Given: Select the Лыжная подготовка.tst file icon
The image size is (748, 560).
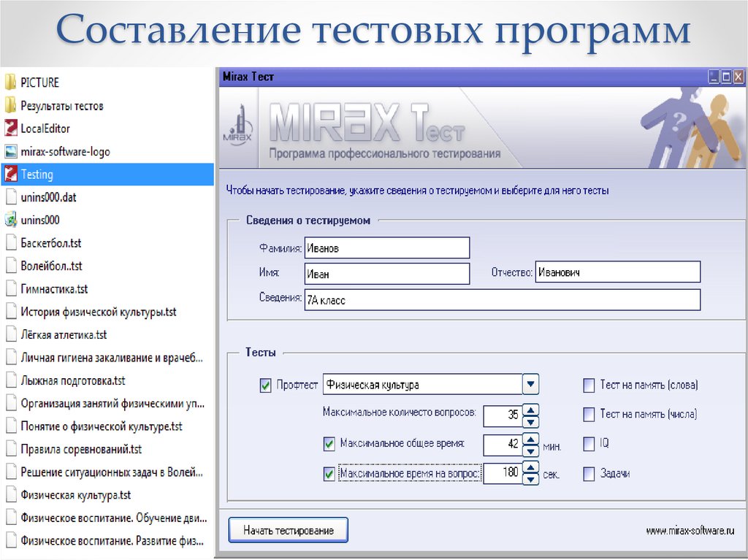Looking at the screenshot, I should tap(11, 380).
